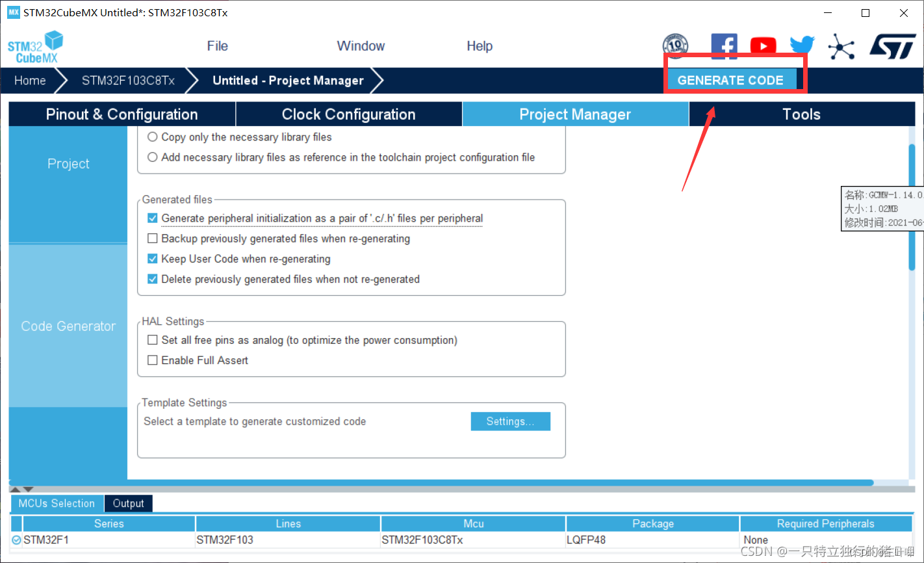
Task: Open the Code Generator side section
Action: point(68,326)
